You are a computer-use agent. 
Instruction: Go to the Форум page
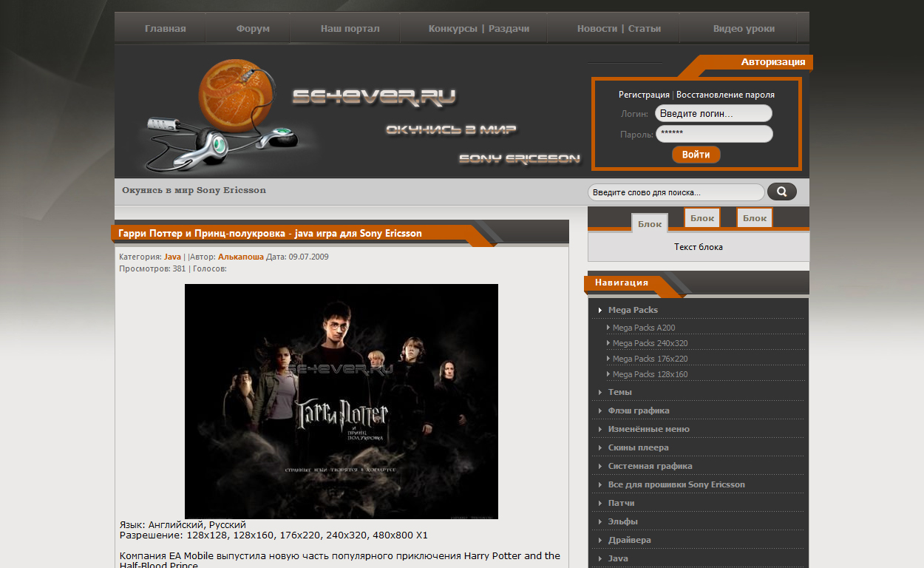coord(253,29)
